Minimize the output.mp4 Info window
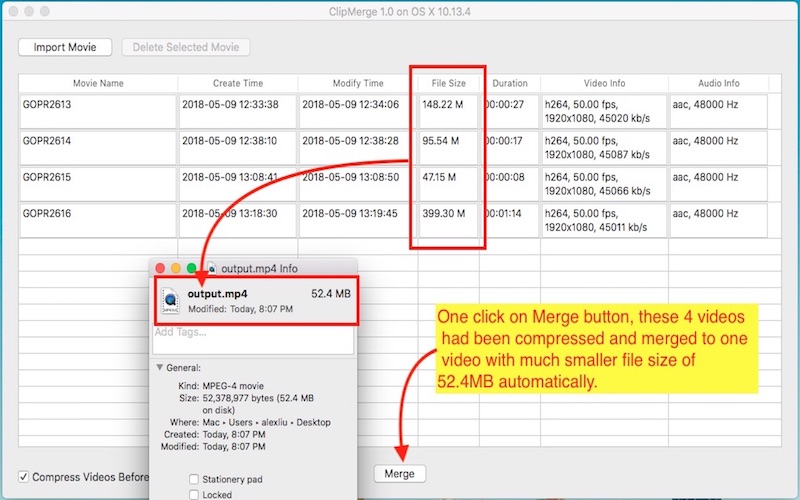The height and width of the screenshot is (500, 800). [176, 268]
